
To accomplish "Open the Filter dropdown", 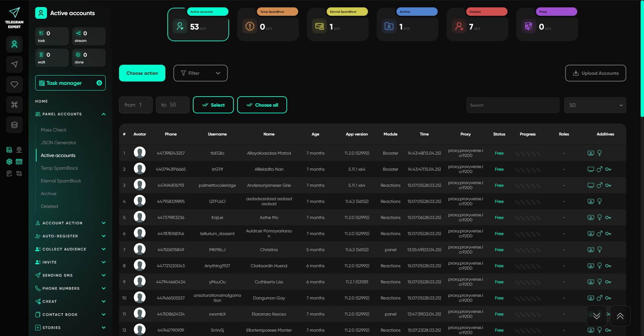I will [x=200, y=73].
